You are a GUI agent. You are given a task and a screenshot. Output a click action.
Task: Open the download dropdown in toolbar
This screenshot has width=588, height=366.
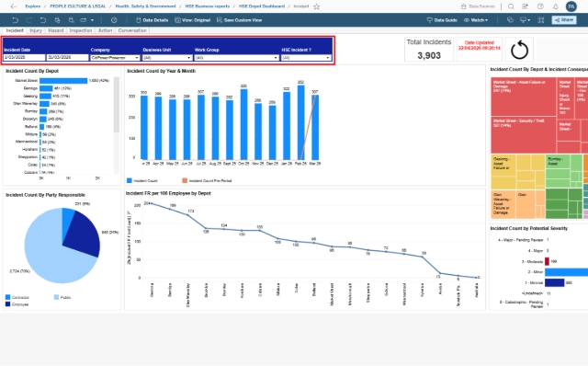pos(525,20)
